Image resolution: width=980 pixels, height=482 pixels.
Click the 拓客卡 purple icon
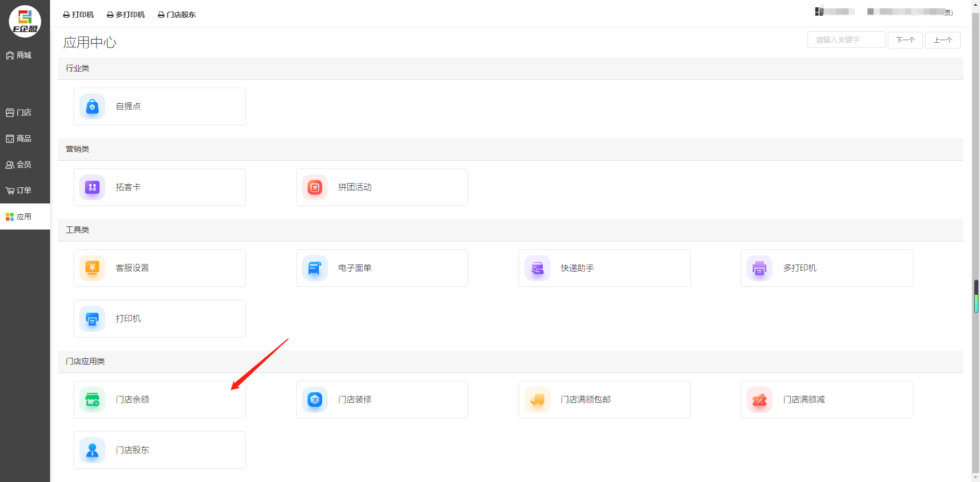click(92, 187)
